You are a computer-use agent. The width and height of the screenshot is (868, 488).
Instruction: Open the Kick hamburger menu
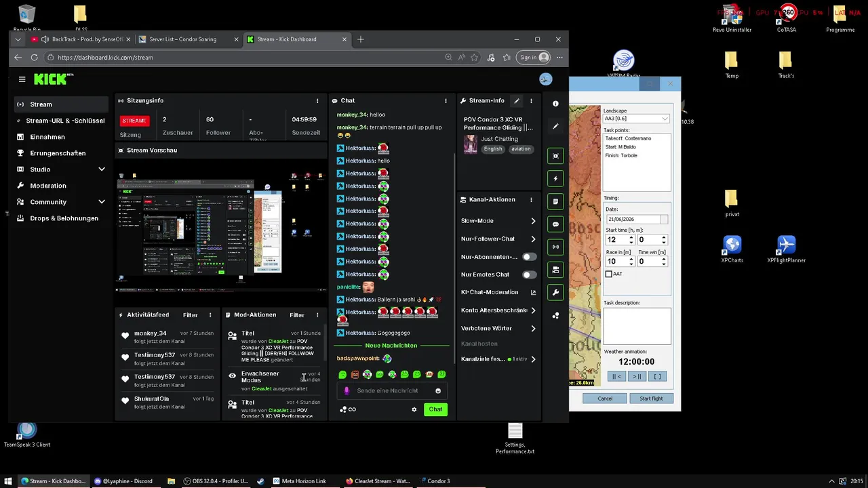tap(22, 79)
